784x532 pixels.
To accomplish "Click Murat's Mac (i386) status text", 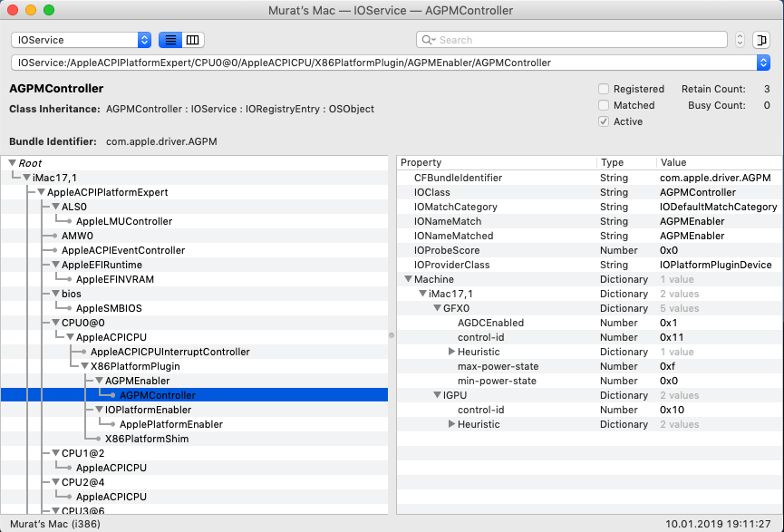I will (55, 524).
